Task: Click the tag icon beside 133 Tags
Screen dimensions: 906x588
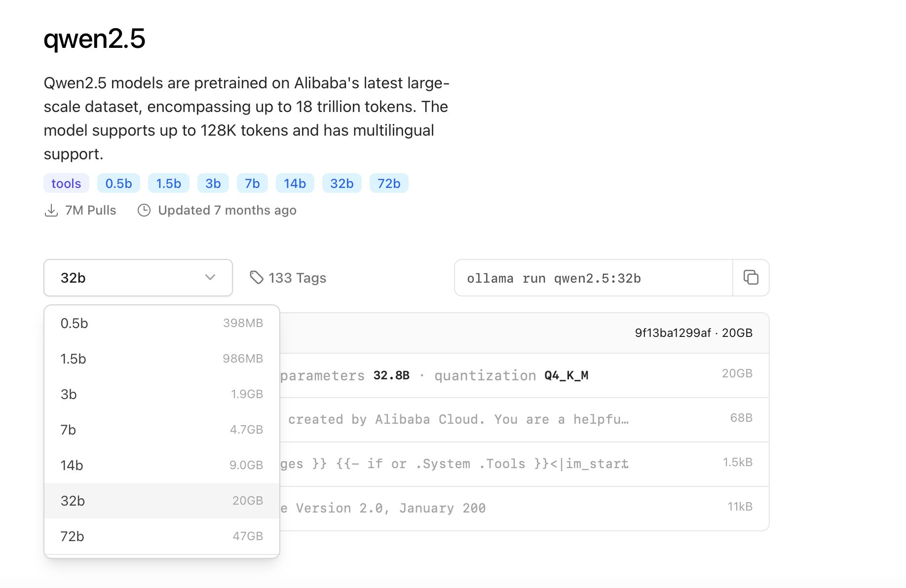Action: pos(257,278)
